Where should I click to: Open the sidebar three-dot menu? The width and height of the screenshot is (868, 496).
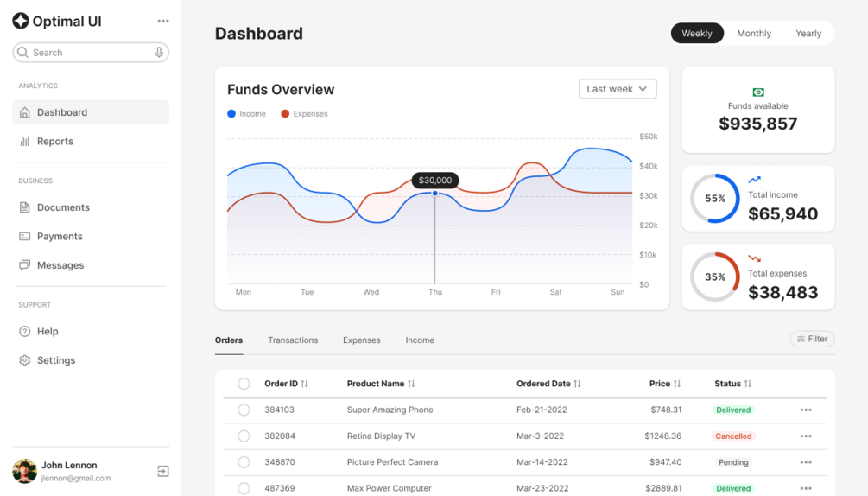(162, 21)
